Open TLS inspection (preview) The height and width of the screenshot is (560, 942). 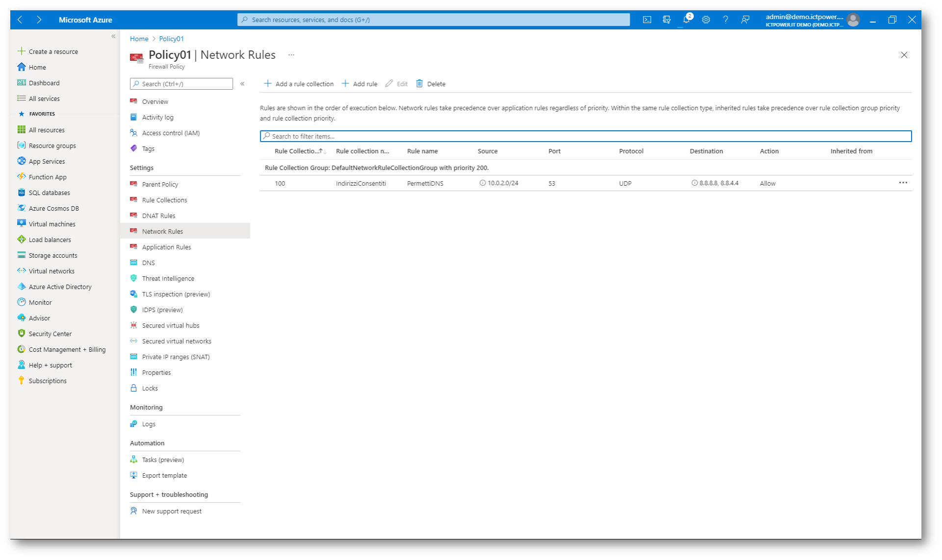[x=176, y=294]
